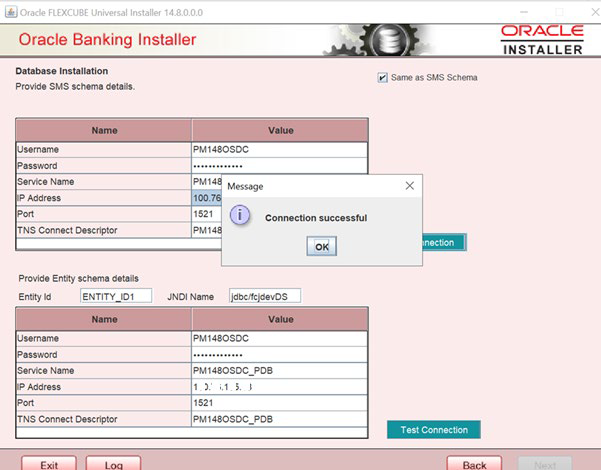Select Entity schema Port value 1521

click(280, 403)
